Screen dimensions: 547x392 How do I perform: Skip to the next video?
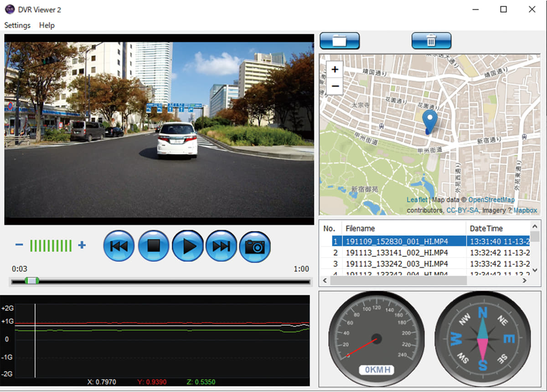[x=222, y=246]
